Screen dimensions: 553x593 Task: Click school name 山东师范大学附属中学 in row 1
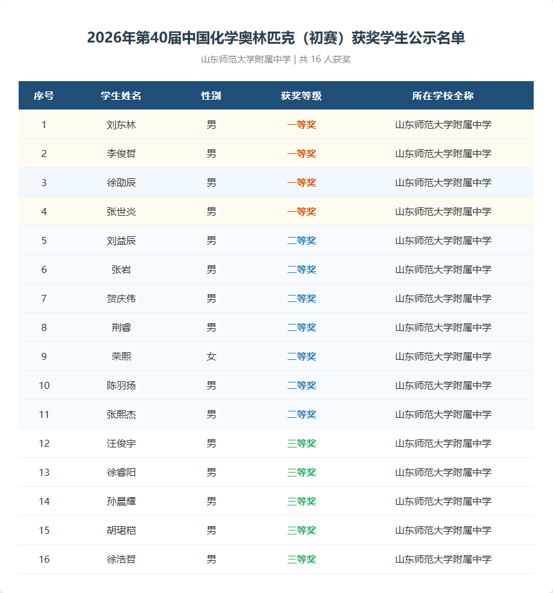[443, 125]
